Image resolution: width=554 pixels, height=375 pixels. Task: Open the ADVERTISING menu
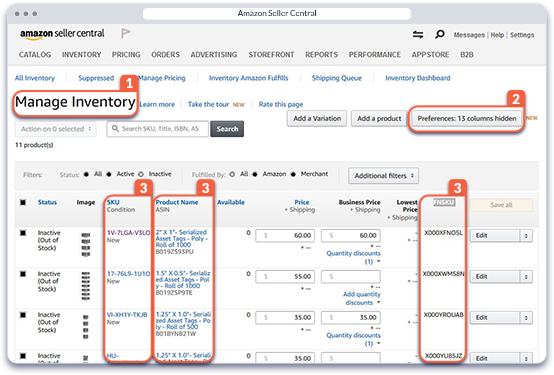pyautogui.click(x=214, y=55)
